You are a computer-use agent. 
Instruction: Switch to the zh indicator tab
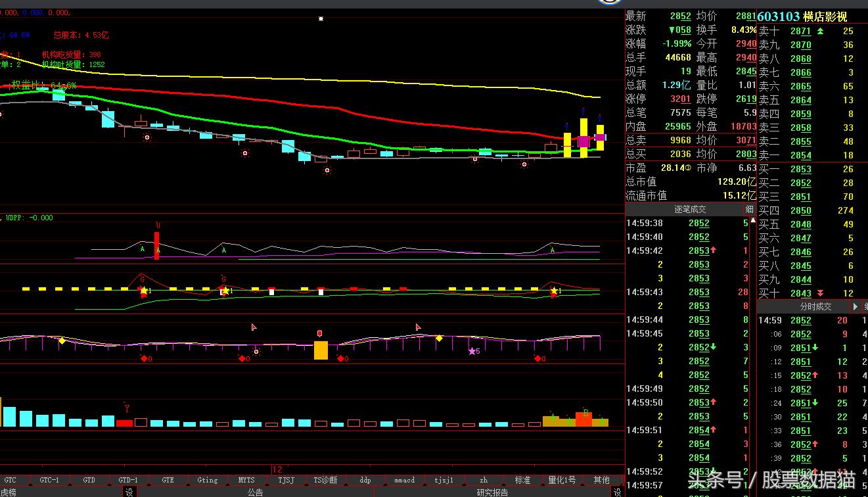(483, 480)
